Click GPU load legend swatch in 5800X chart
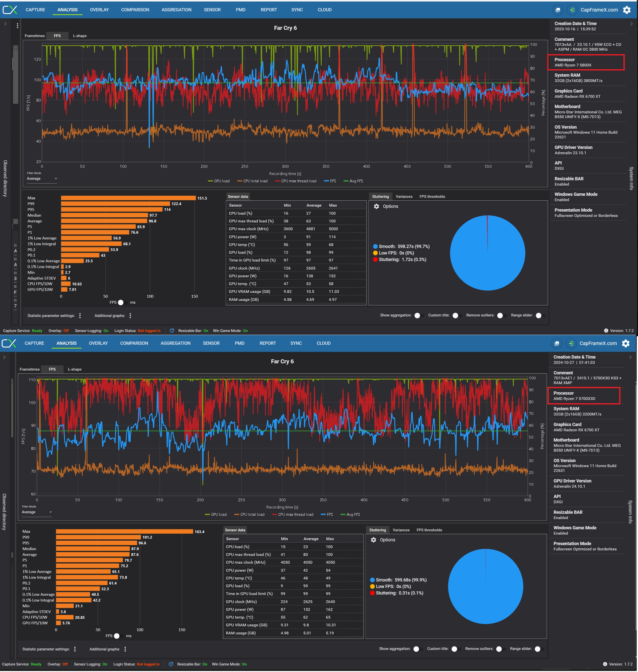This screenshot has width=638, height=672. 211,181
